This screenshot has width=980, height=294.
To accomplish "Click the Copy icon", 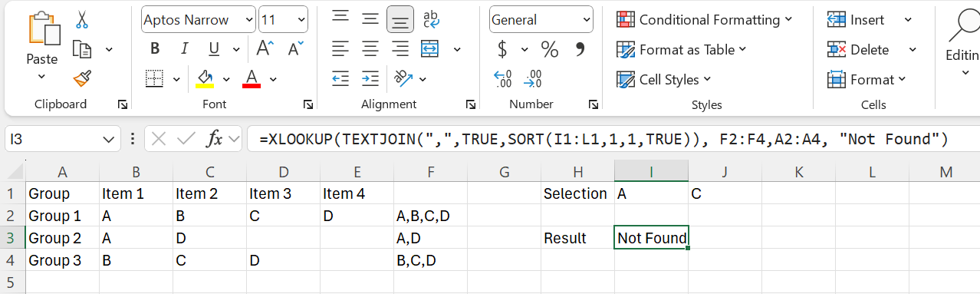I will pyautogui.click(x=82, y=50).
